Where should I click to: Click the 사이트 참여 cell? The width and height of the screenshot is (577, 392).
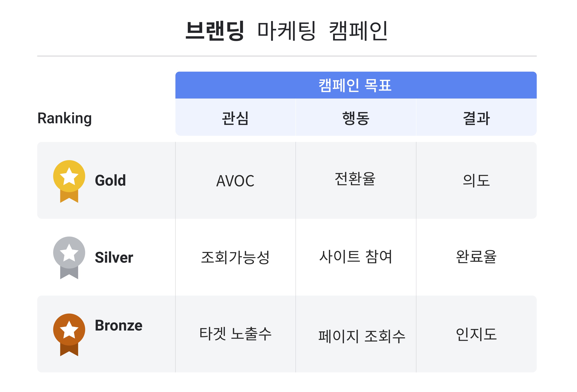pyautogui.click(x=356, y=257)
